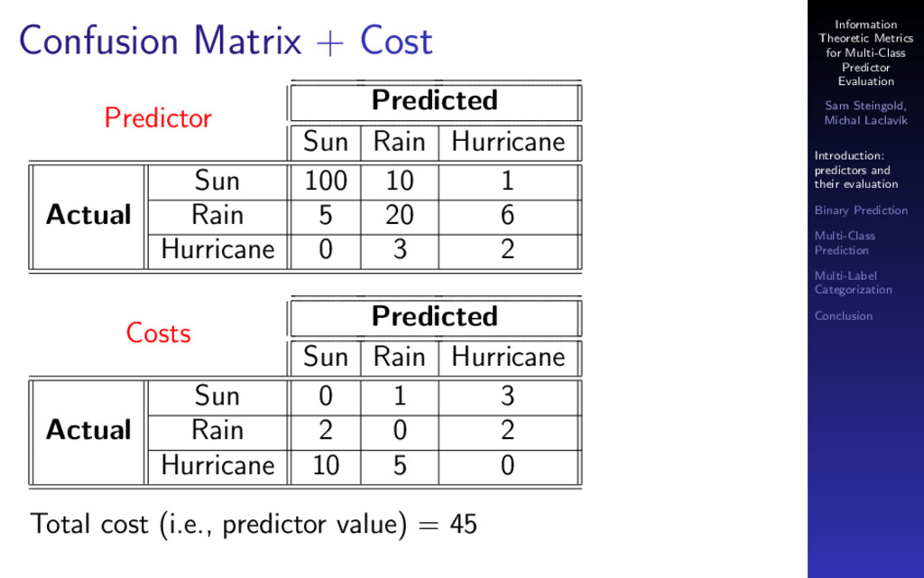Open the Conclusion section in the sidebar

(x=844, y=316)
